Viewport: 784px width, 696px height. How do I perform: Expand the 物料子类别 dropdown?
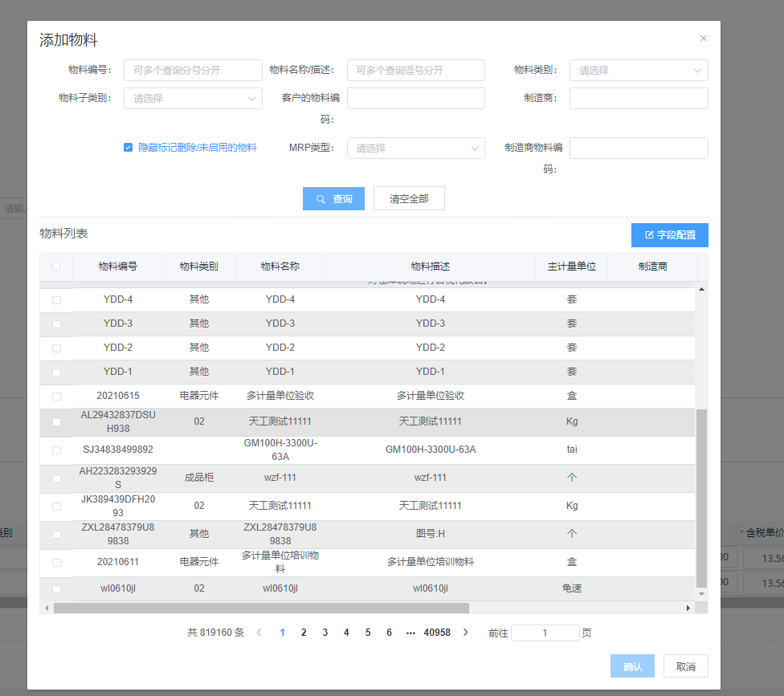coord(193,99)
